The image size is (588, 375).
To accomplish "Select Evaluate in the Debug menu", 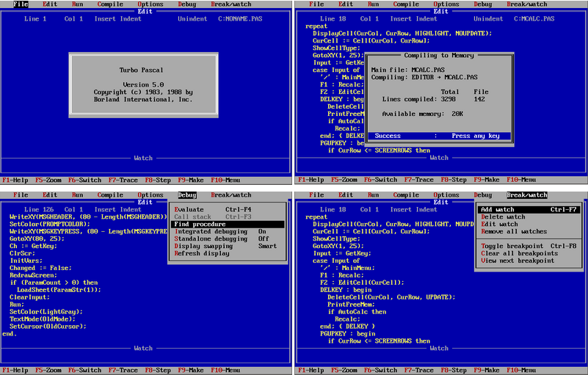I will point(189,209).
